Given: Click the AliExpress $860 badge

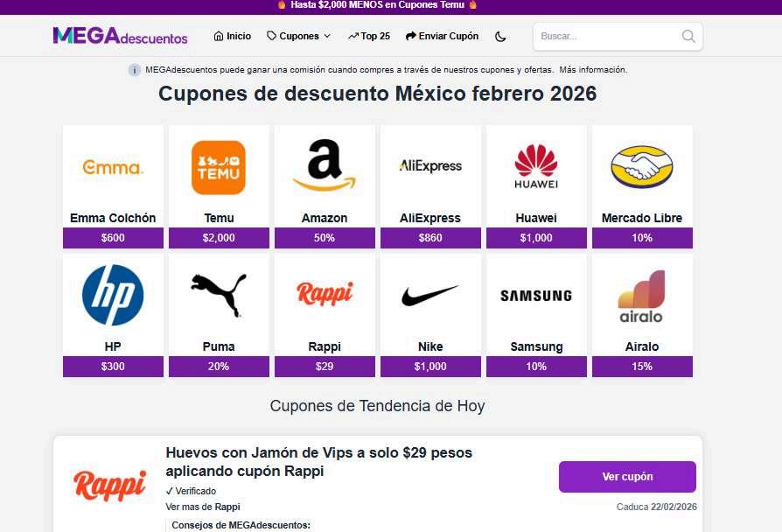Looking at the screenshot, I should point(430,238).
